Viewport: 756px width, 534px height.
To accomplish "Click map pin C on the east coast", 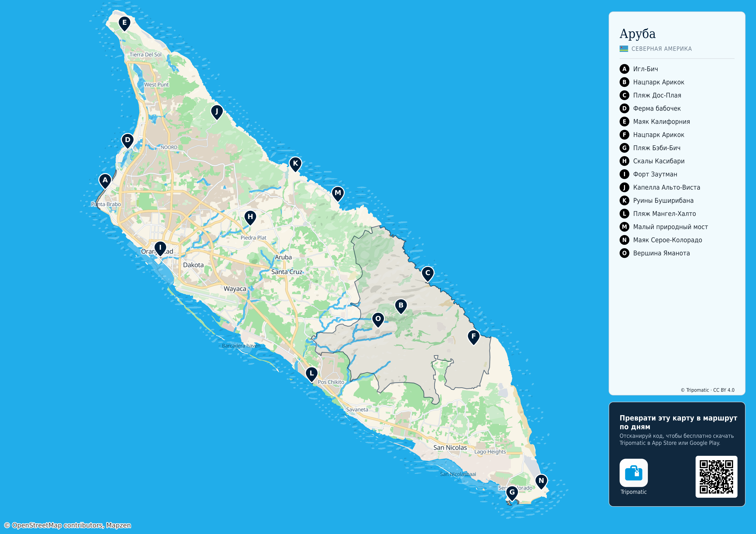I will 428,274.
